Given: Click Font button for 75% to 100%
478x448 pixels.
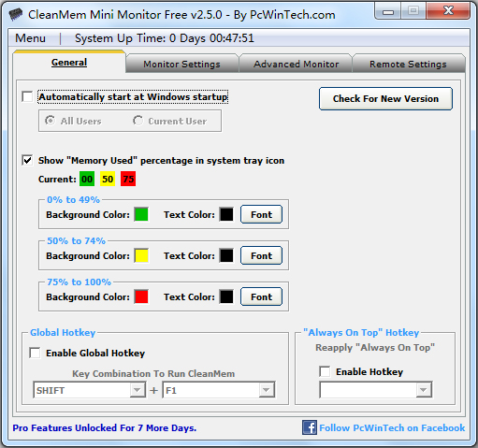Looking at the screenshot, I should [261, 296].
